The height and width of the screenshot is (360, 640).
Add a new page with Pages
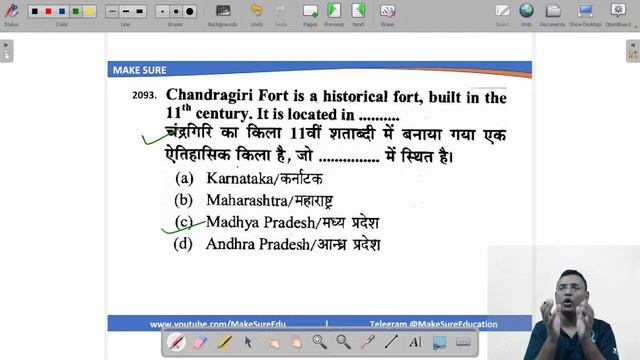310,15
